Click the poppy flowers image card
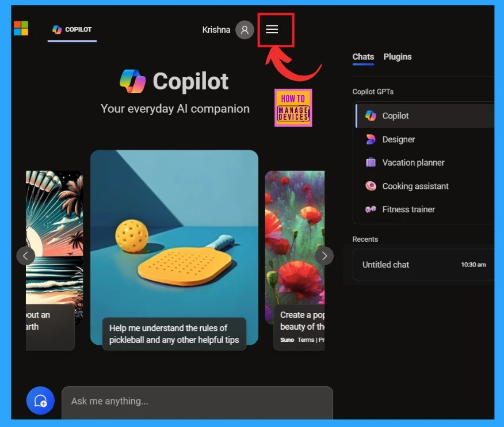504x427 pixels. click(x=295, y=237)
